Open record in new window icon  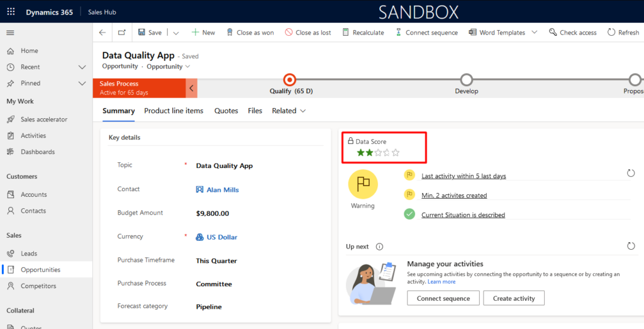[121, 33]
